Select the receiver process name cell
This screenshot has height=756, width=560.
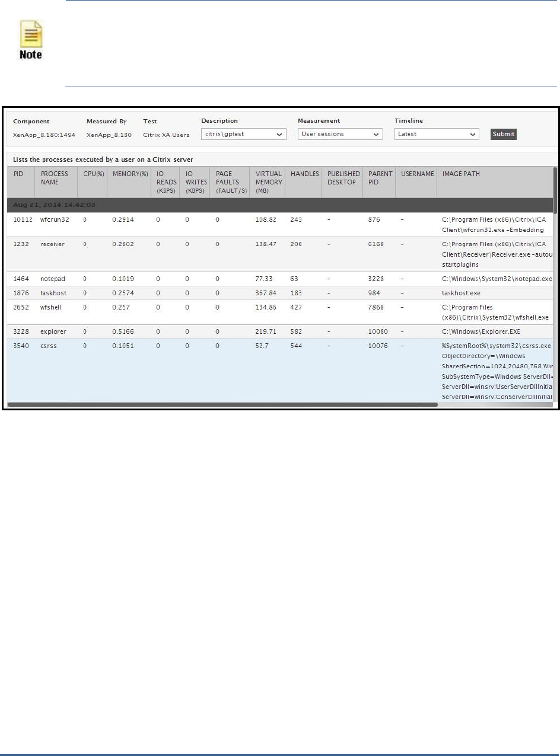pyautogui.click(x=52, y=244)
